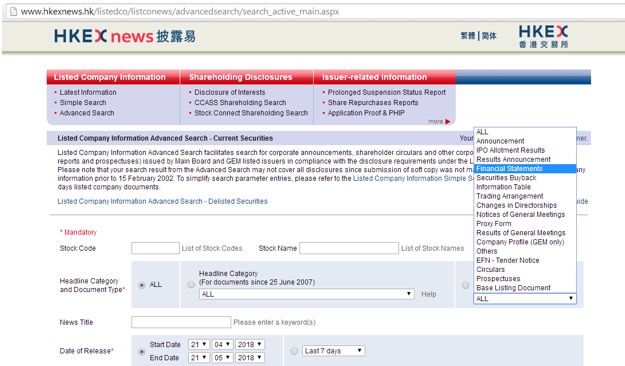
Task: Choose Results Announcement option
Action: [x=525, y=159]
